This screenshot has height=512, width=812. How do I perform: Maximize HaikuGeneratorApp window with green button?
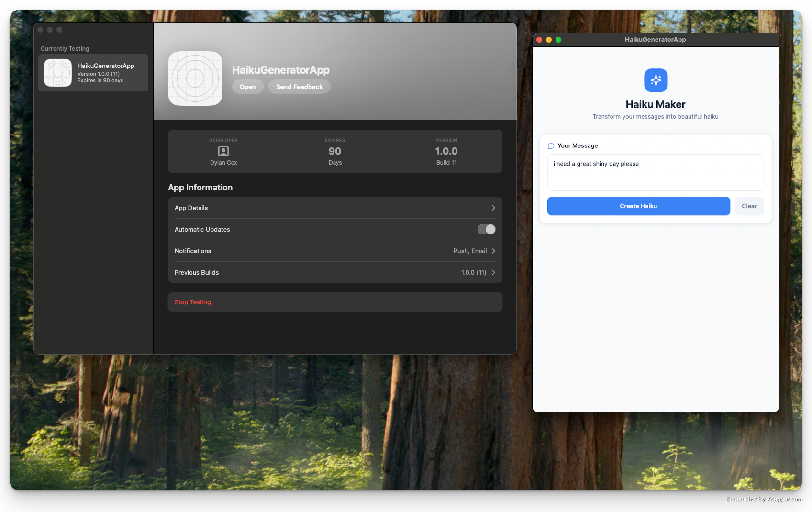[558, 40]
